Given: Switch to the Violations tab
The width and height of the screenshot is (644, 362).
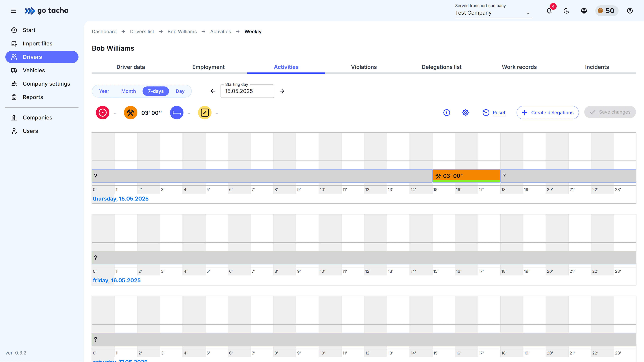Looking at the screenshot, I should click(364, 67).
